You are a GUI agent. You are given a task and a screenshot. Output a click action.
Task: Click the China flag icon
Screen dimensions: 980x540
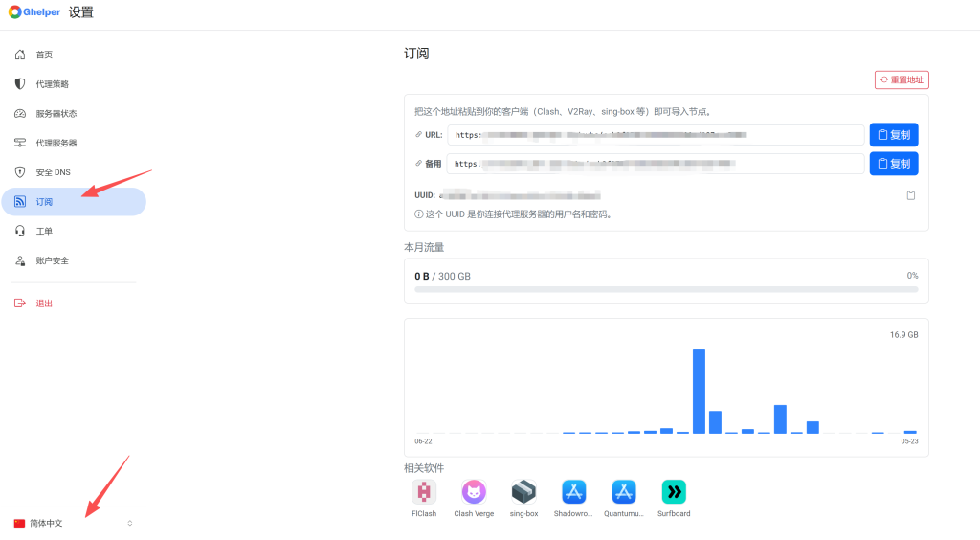coord(19,523)
